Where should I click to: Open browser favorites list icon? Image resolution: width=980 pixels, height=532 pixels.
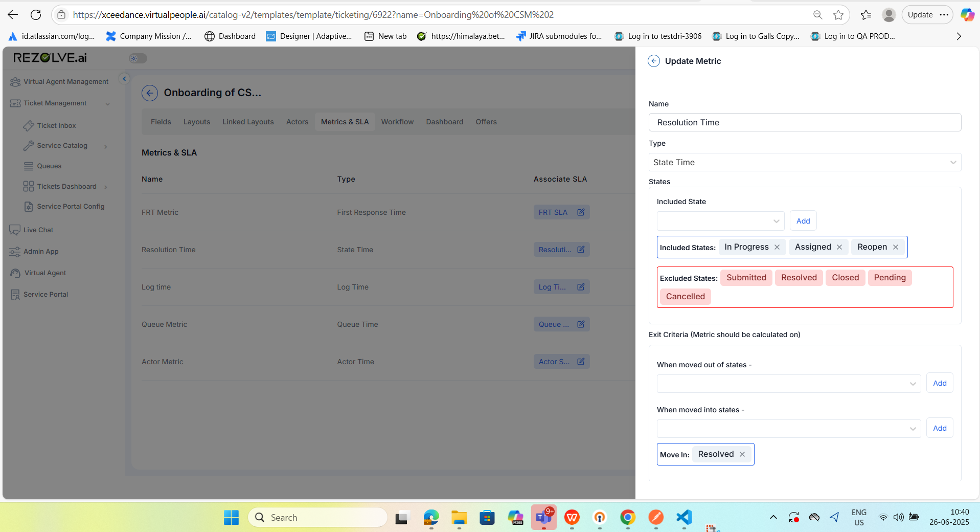tap(866, 15)
